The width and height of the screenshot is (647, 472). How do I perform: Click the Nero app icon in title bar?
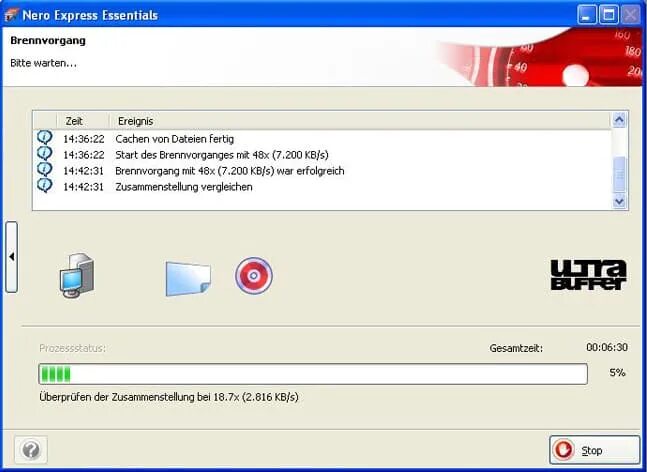coord(11,15)
